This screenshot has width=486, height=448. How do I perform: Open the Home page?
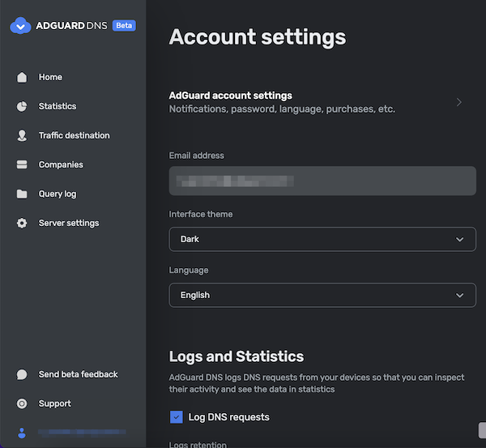(50, 77)
